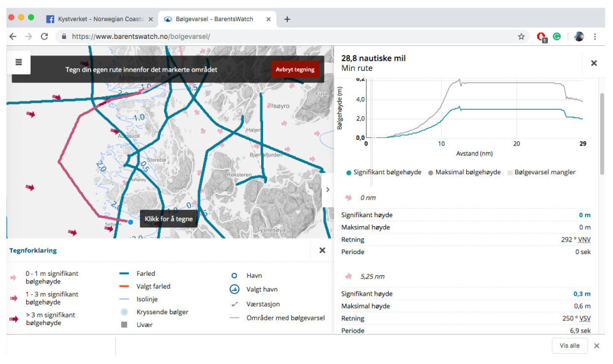Open the Chrome three-dot menu
Screen dimensions: 613x364
pyautogui.click(x=594, y=36)
